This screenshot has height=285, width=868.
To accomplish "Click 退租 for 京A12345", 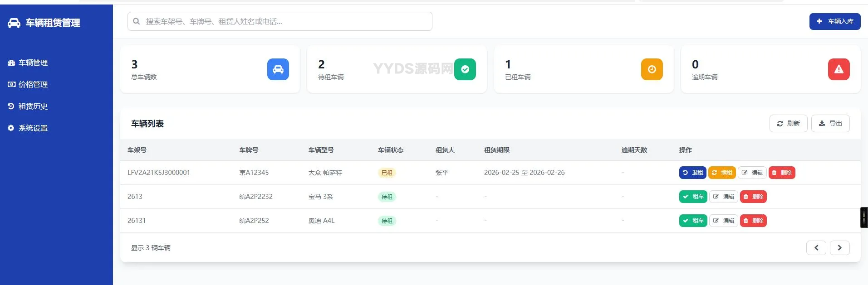I will [692, 173].
